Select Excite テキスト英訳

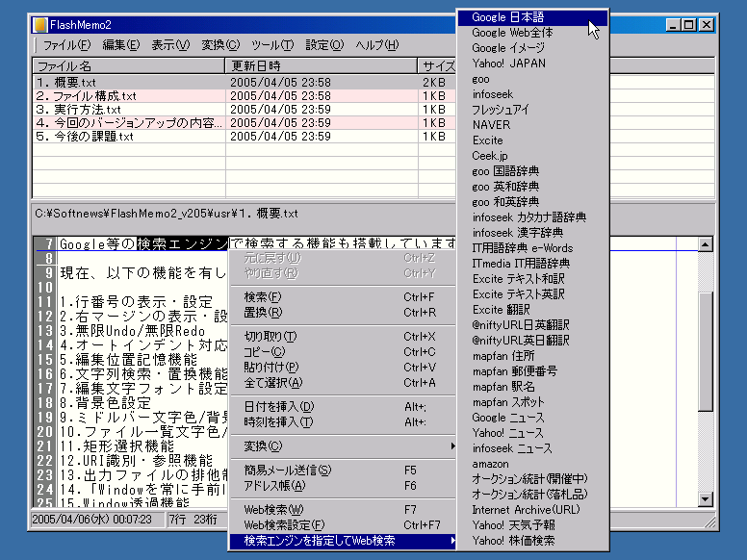[x=532, y=294]
